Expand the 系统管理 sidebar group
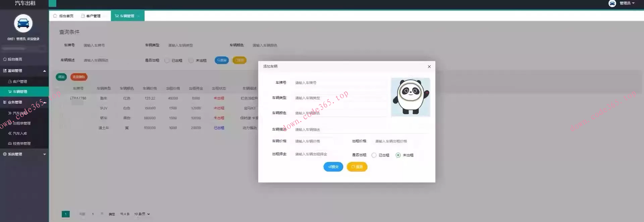 [24, 154]
